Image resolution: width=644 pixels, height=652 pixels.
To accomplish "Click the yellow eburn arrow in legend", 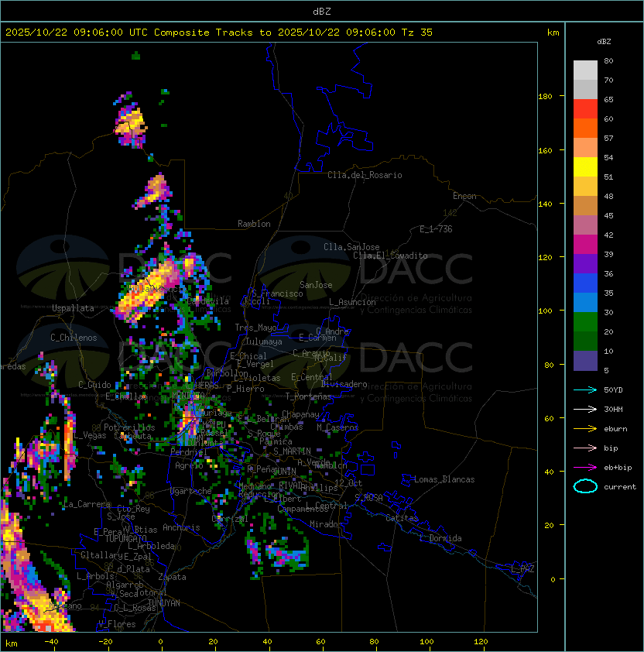I will pos(585,429).
